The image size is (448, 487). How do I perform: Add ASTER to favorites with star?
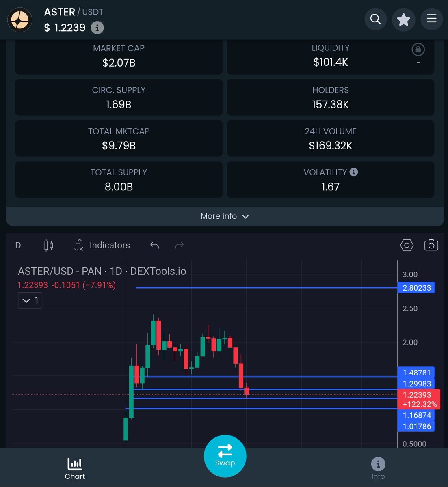(x=404, y=19)
